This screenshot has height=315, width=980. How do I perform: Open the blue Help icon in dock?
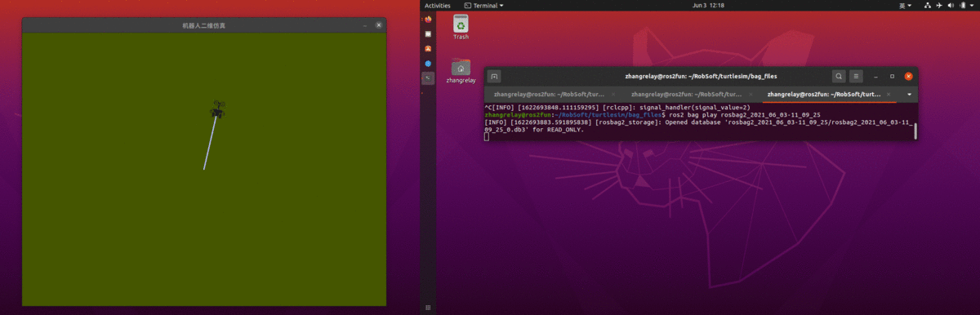click(428, 64)
